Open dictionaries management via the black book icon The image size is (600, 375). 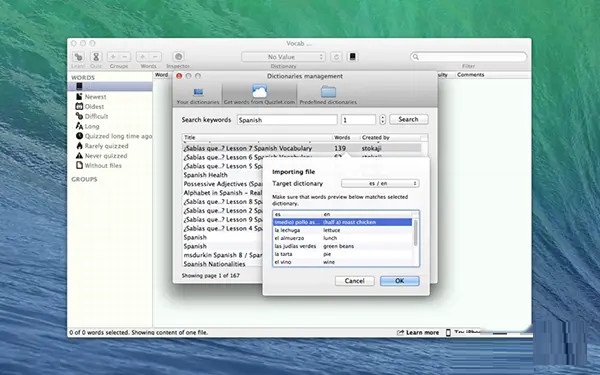(352, 57)
